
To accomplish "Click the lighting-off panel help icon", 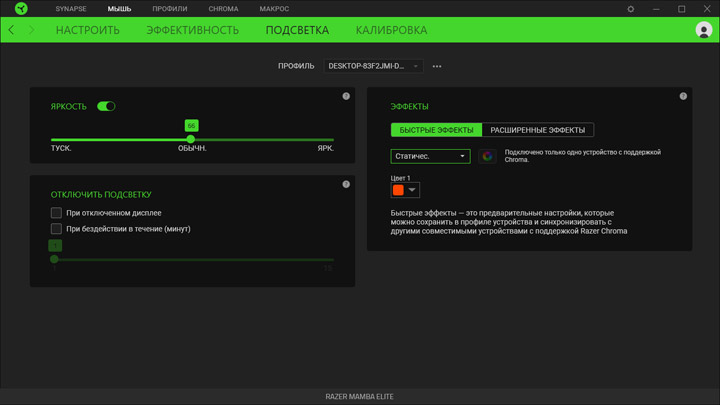I will click(x=346, y=184).
